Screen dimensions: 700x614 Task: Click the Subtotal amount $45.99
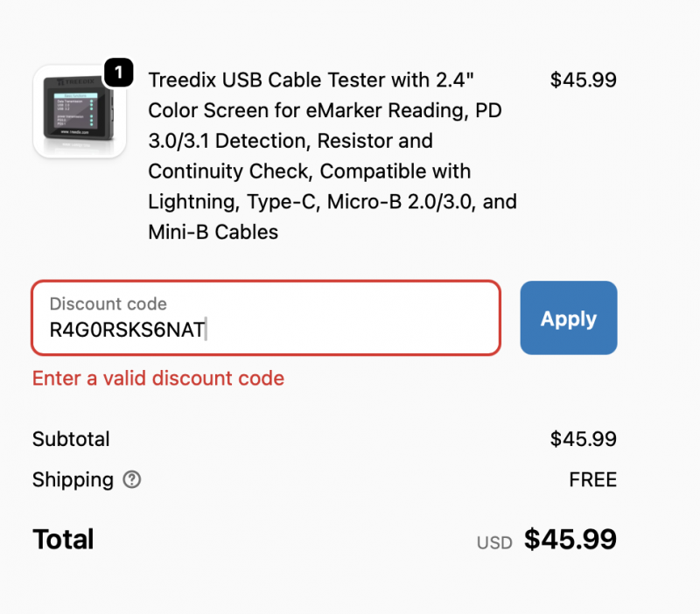point(583,439)
